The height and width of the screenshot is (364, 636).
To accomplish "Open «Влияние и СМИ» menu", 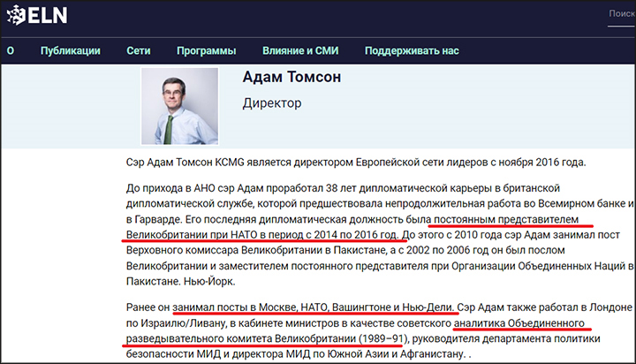I will [300, 50].
